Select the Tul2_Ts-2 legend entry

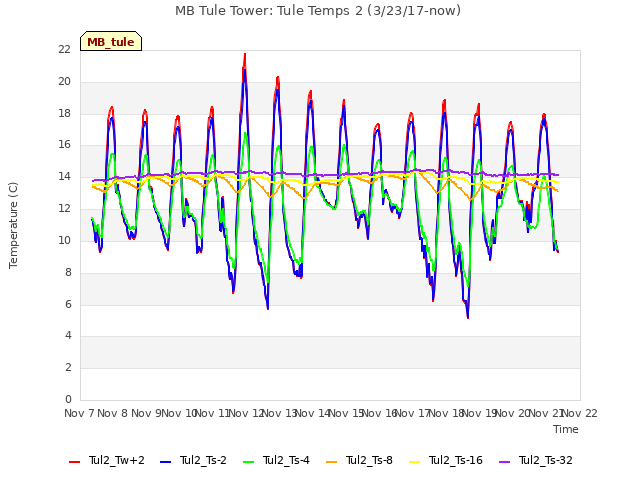click(193, 460)
